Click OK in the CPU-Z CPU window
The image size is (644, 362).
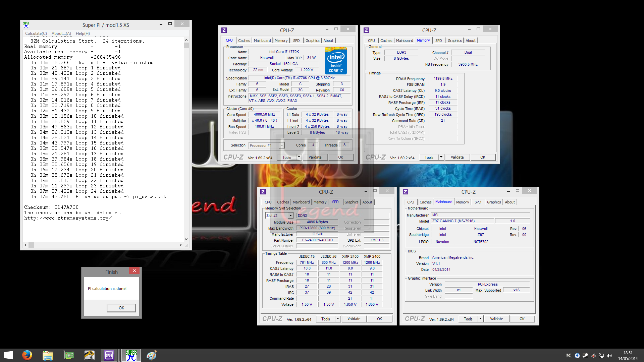[x=341, y=157]
